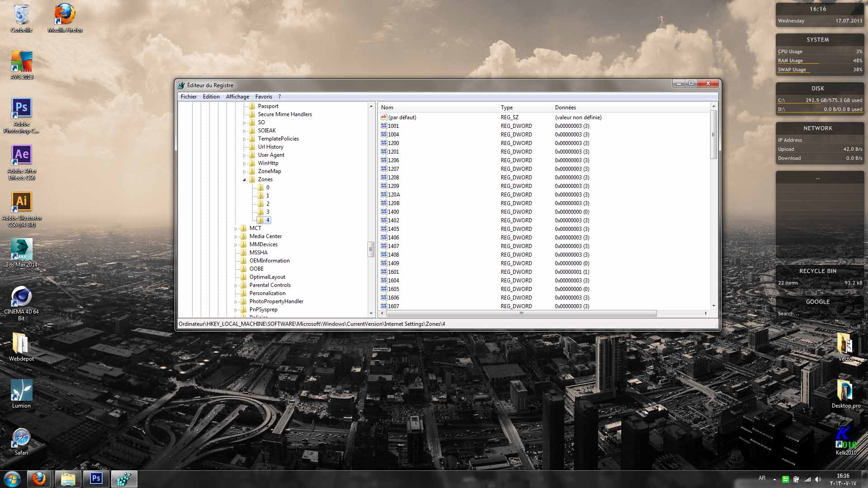868x488 pixels.
Task: Click the C:\ disk usage bar
Action: click(x=820, y=100)
